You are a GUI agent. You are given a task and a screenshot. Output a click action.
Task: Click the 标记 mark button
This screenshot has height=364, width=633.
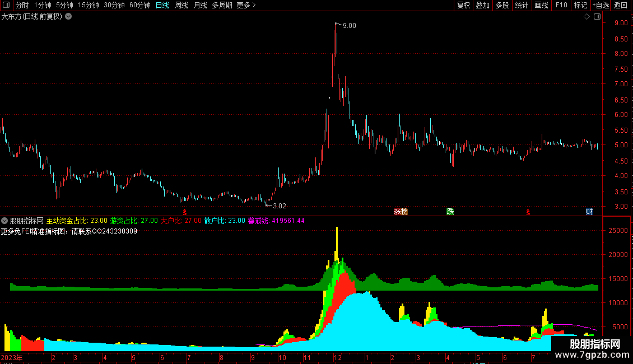point(580,5)
